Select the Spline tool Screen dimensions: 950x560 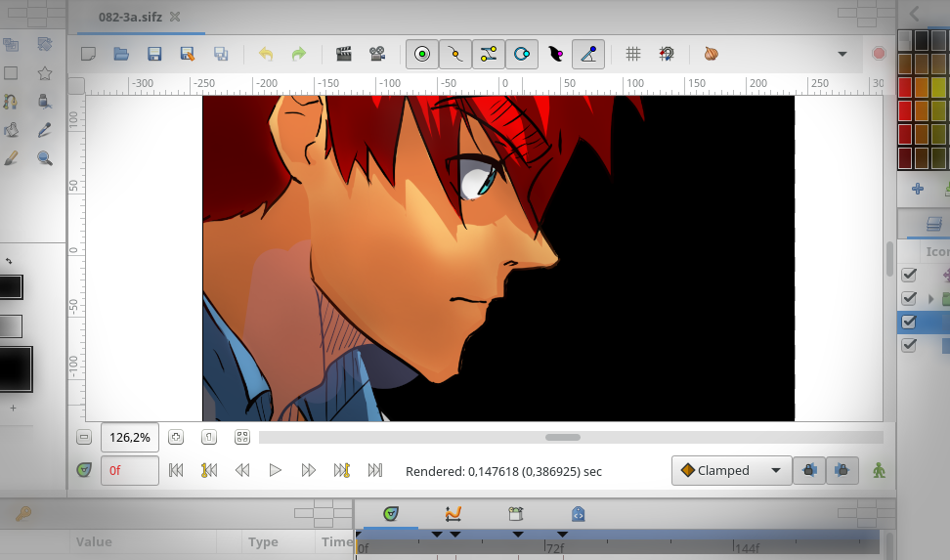pos(11,102)
